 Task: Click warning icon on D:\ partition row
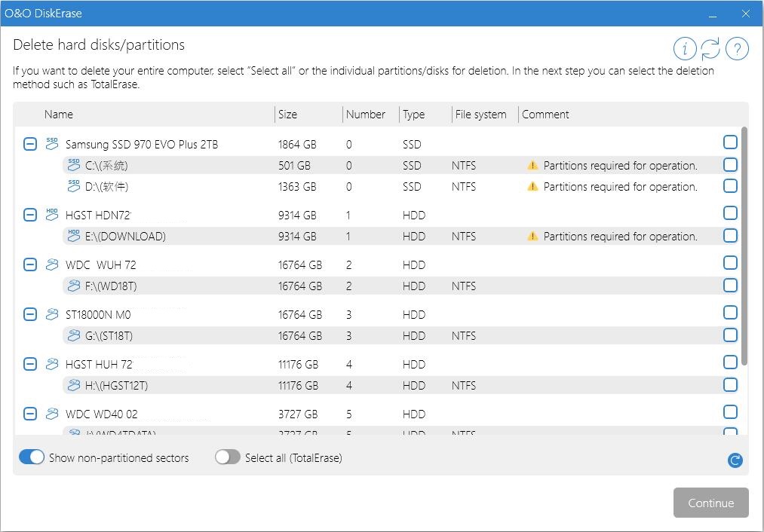(x=532, y=186)
